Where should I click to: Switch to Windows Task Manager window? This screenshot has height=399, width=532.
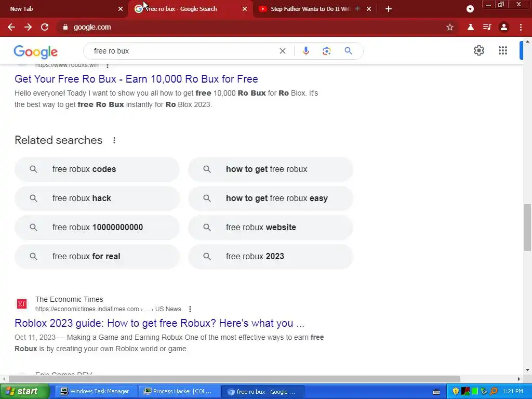[x=96, y=392]
